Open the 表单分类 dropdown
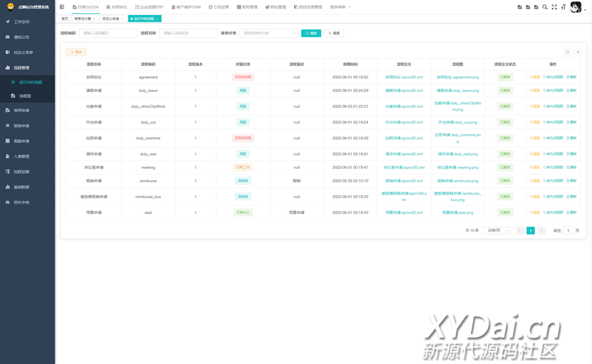The image size is (592, 364). pos(268,33)
